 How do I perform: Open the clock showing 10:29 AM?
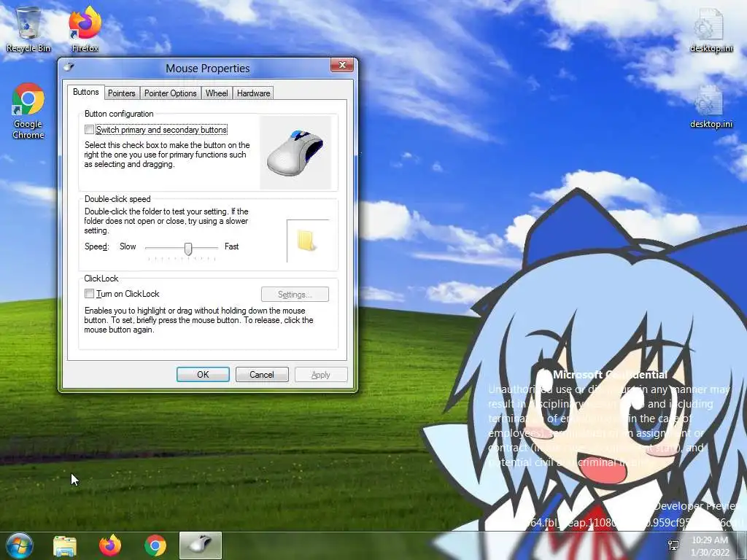[710, 546]
